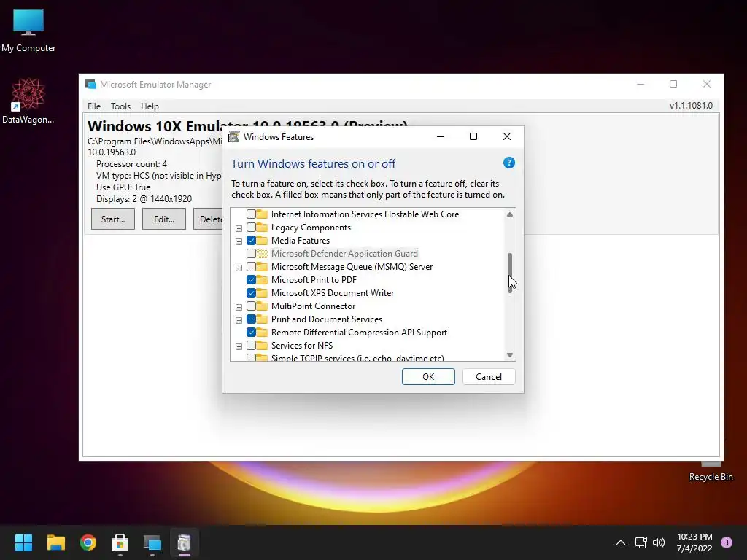Switch to Windows Features taskbar icon
Image resolution: width=747 pixels, height=560 pixels.
[185, 542]
